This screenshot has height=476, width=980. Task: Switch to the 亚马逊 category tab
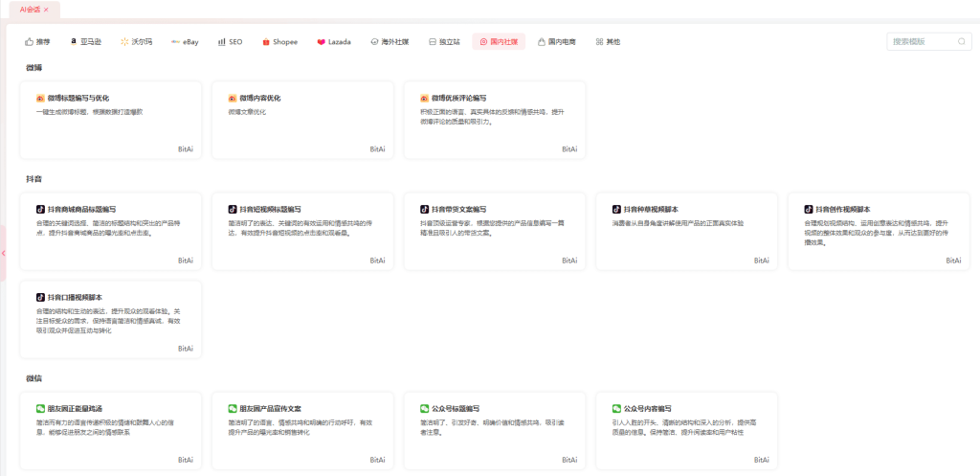85,42
